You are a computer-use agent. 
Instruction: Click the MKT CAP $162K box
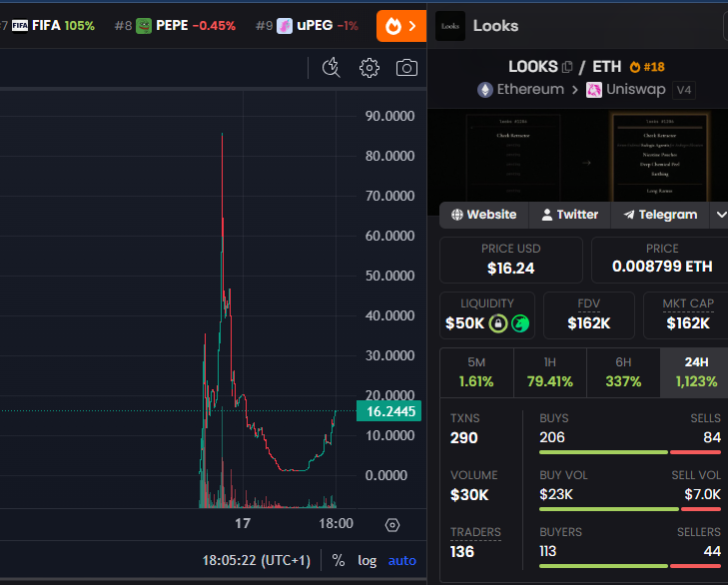688,315
